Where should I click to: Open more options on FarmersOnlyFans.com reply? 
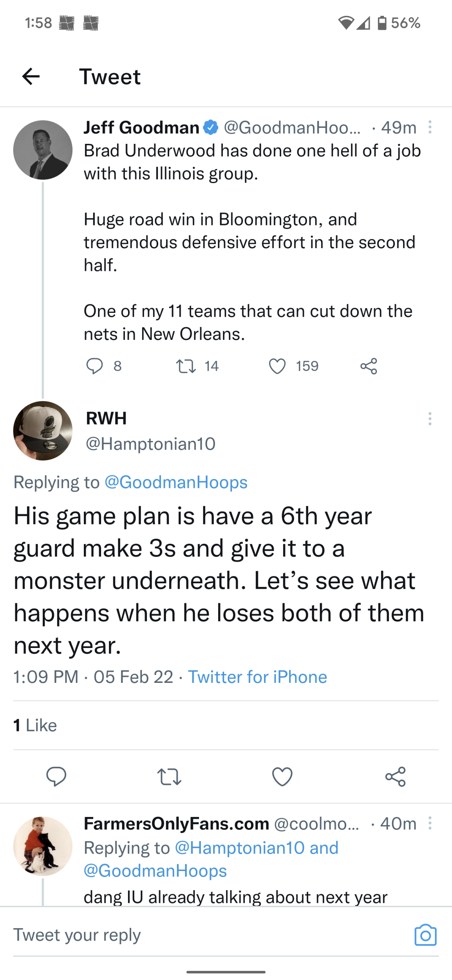coord(430,823)
